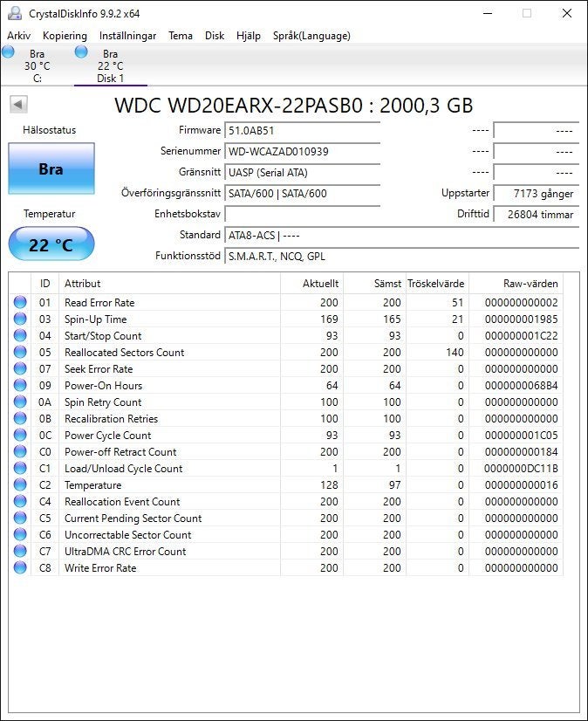The width and height of the screenshot is (588, 721).
Task: Click the empty Enhetsbokstav field
Action: [302, 214]
